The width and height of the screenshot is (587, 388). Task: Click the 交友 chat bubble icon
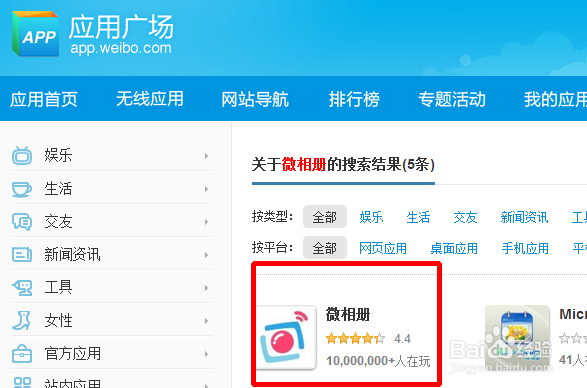coord(22,222)
